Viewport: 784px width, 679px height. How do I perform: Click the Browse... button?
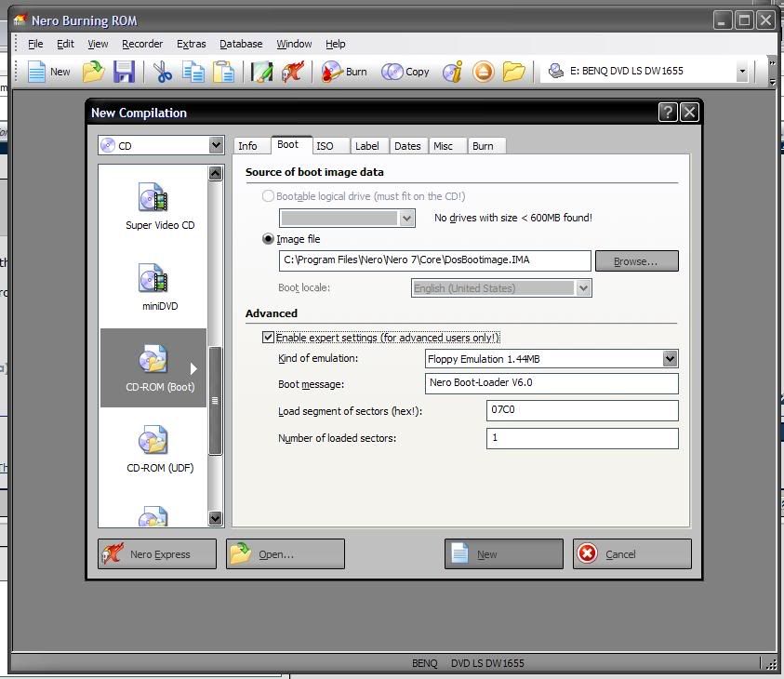click(636, 261)
